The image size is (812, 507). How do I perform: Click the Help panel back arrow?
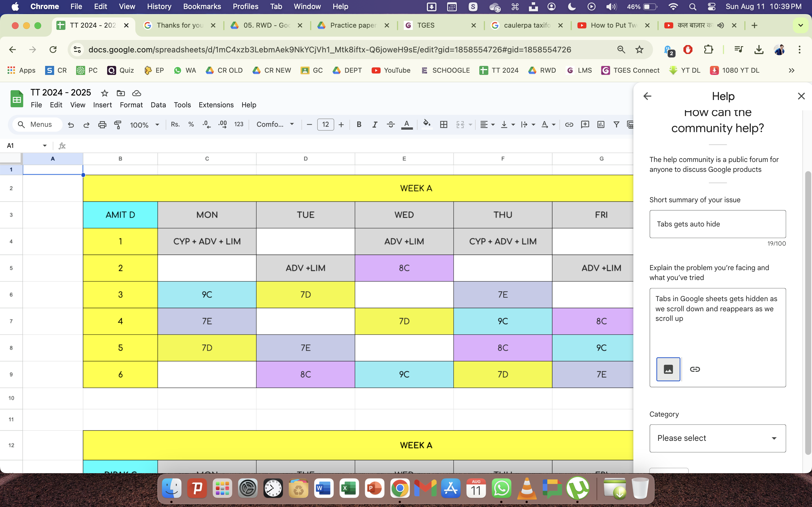point(647,96)
